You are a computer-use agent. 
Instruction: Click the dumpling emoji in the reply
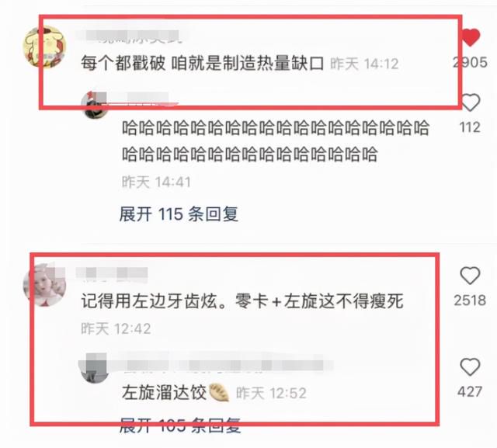[x=219, y=393]
